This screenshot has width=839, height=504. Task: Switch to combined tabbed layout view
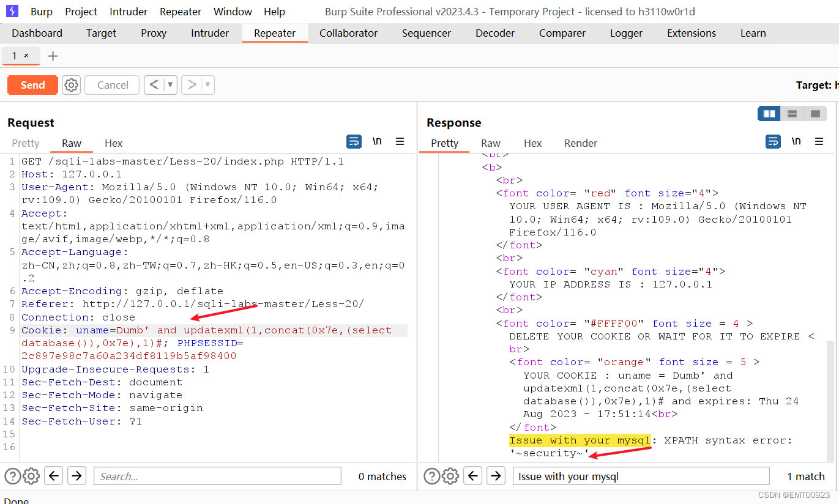pyautogui.click(x=815, y=114)
